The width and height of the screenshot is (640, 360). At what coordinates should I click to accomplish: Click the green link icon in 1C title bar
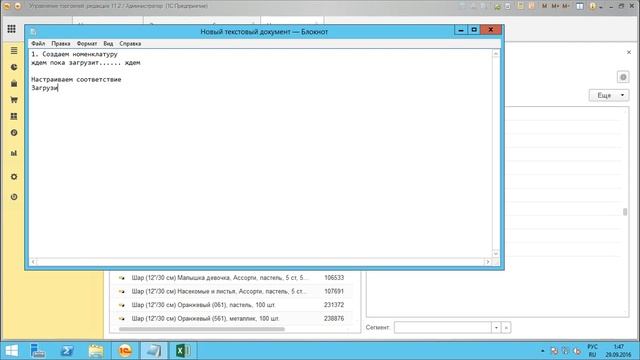click(x=498, y=7)
